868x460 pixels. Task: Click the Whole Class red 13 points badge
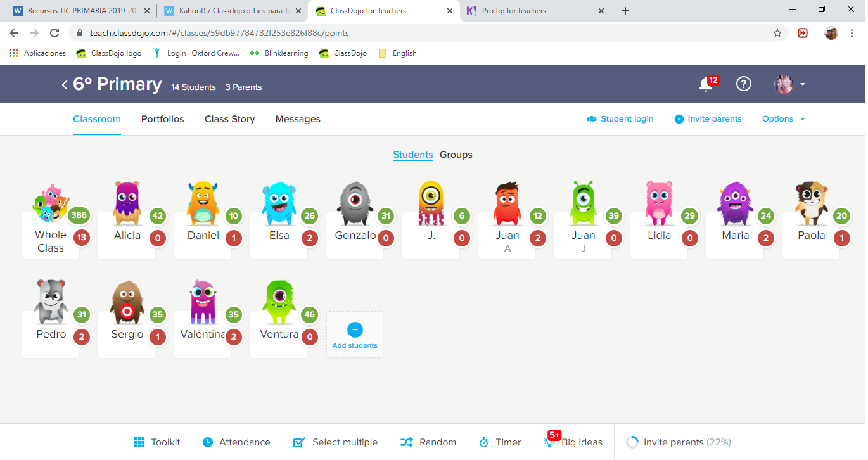[81, 238]
